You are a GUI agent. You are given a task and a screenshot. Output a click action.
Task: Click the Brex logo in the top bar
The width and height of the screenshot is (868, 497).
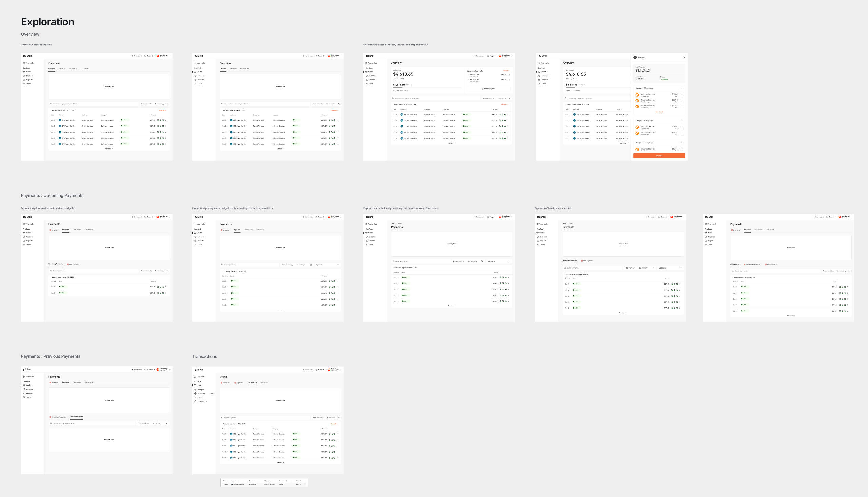pyautogui.click(x=27, y=56)
